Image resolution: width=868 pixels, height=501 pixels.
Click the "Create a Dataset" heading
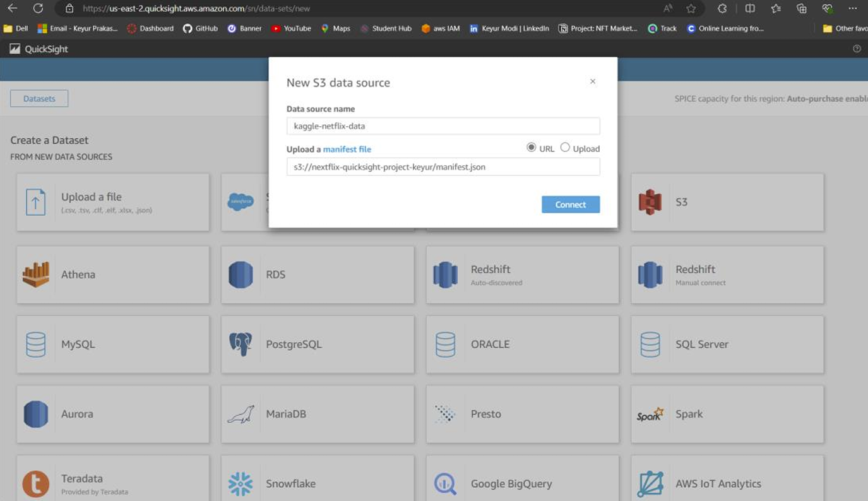click(49, 140)
